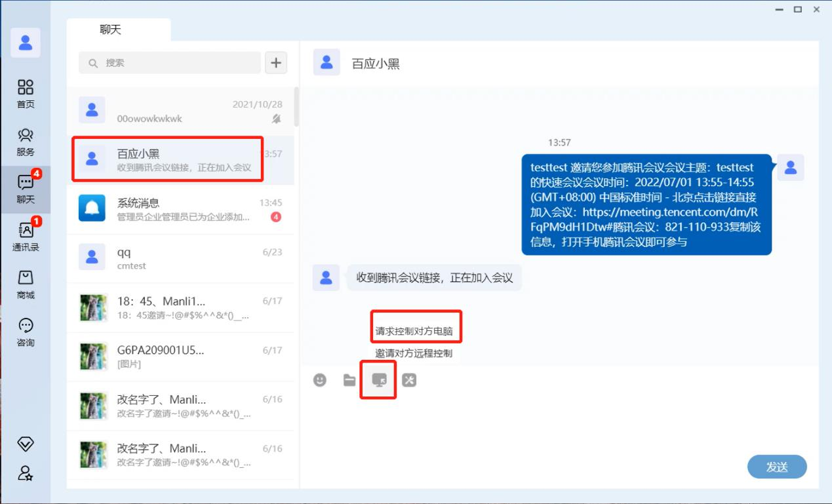
Task: Click avatar next to 收到腾讯会议链接 message
Action: 326,278
